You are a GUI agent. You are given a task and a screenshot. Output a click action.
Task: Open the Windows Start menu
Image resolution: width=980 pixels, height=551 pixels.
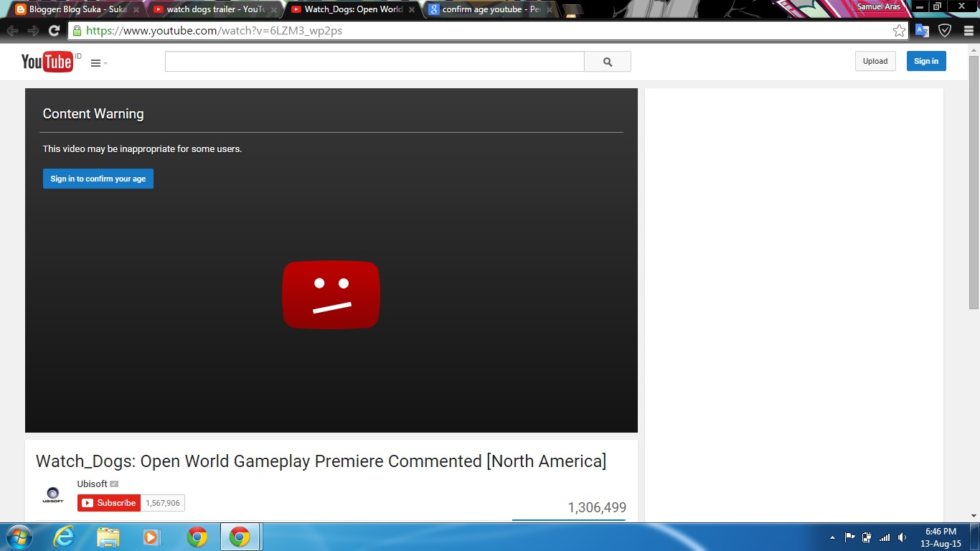pyautogui.click(x=19, y=537)
